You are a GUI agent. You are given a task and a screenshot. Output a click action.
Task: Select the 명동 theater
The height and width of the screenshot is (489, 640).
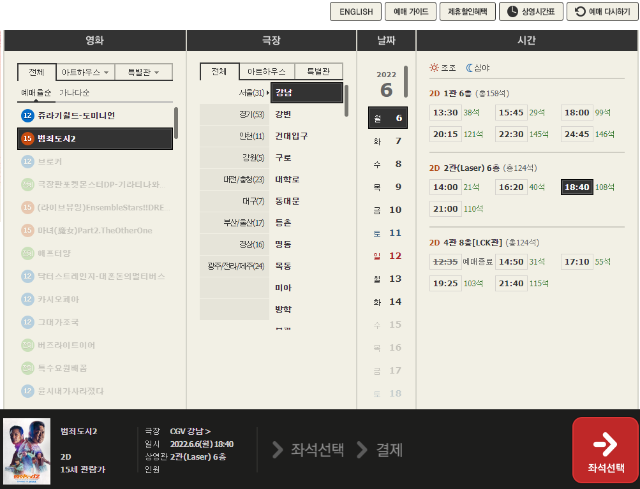point(307,244)
